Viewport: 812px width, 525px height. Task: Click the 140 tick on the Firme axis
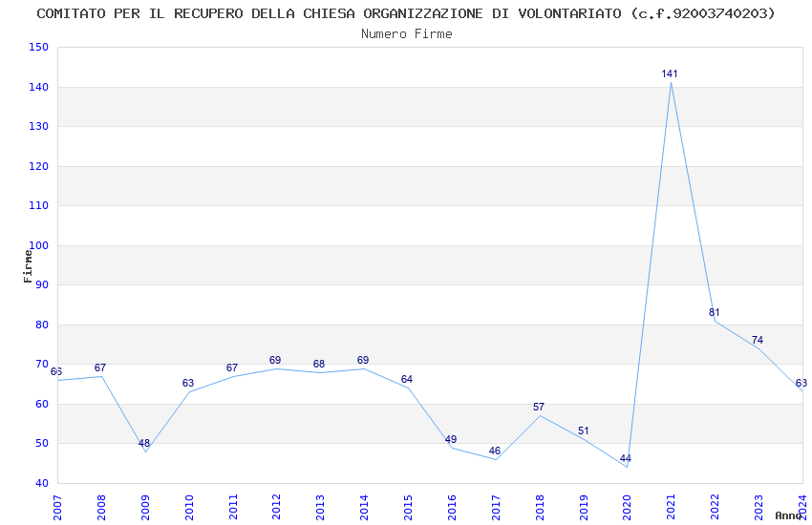38,87
